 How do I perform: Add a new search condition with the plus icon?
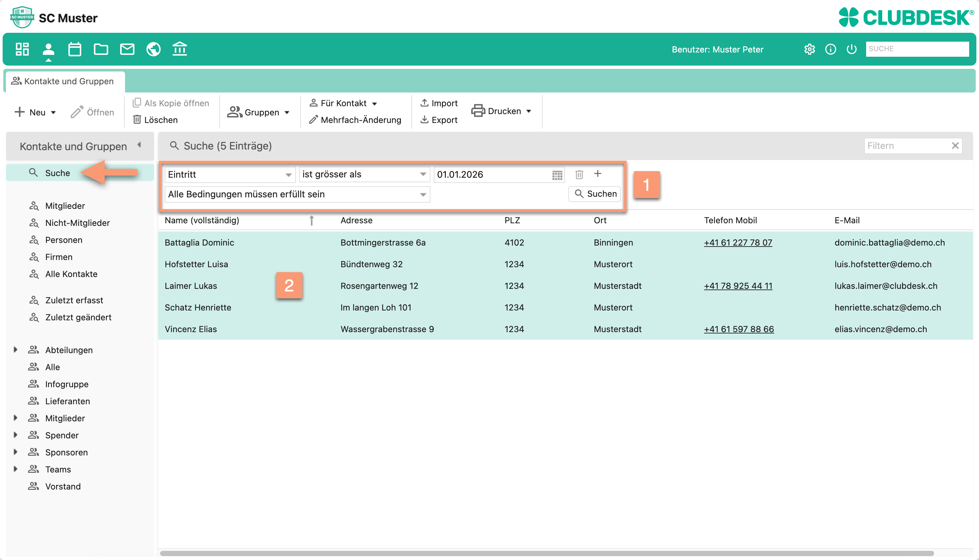597,174
